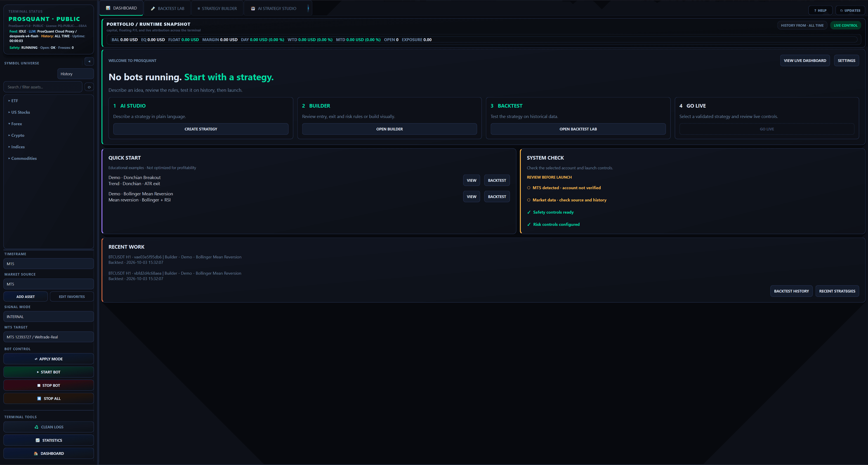Switch to the BACKTEST LAB tab

167,8
